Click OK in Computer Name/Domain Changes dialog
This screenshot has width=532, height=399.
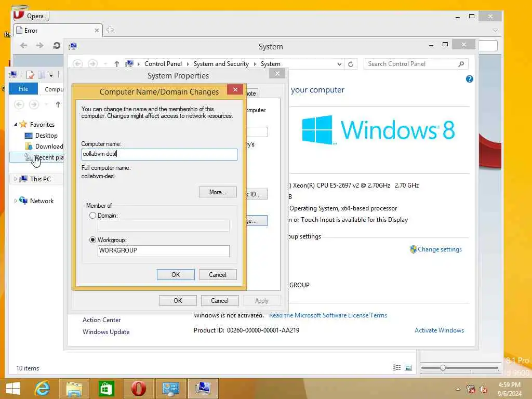(x=176, y=274)
